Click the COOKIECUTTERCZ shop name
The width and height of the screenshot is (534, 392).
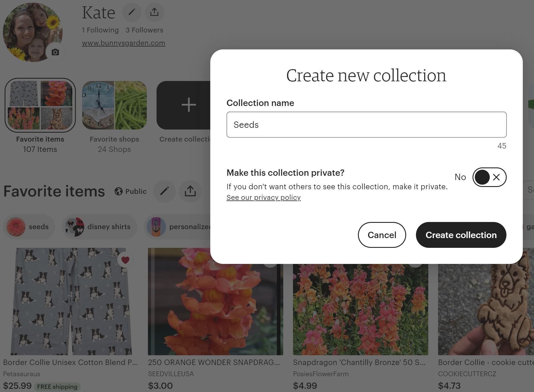click(x=467, y=374)
